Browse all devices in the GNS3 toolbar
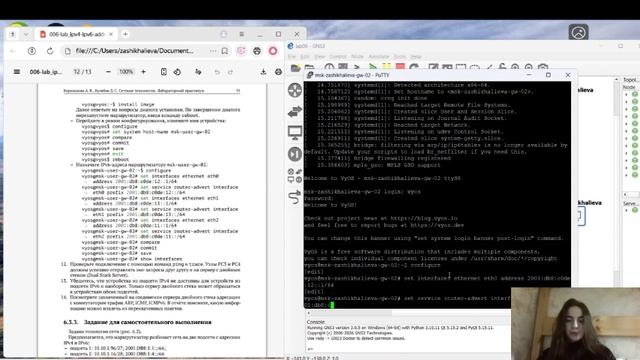 click(x=295, y=176)
